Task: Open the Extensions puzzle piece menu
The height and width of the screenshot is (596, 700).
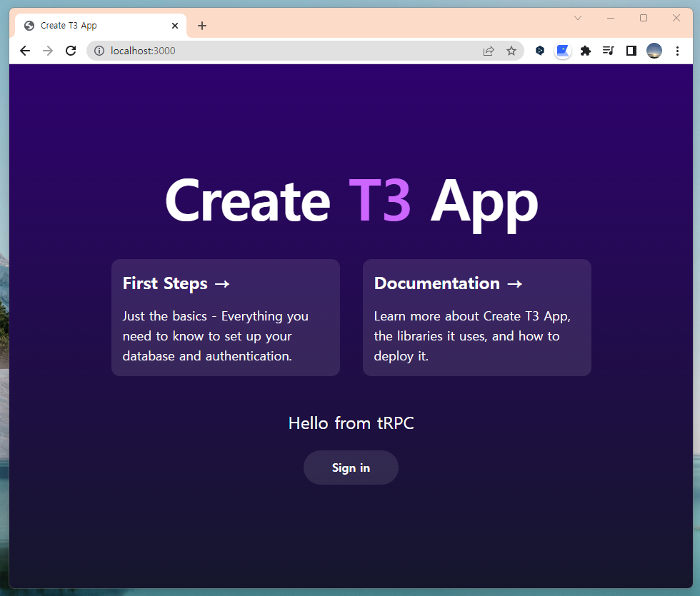Action: 585,51
